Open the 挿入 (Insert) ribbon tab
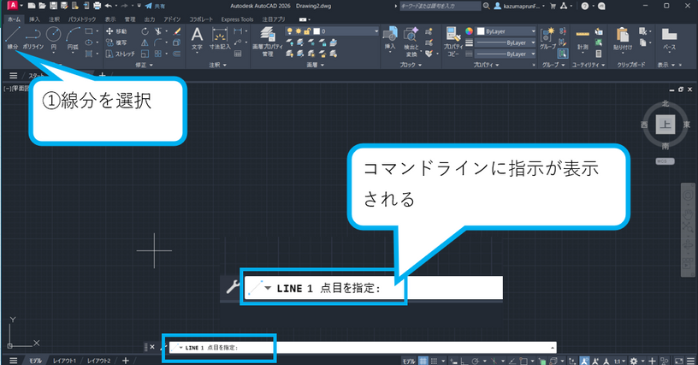The width and height of the screenshot is (698, 365). coord(34,19)
